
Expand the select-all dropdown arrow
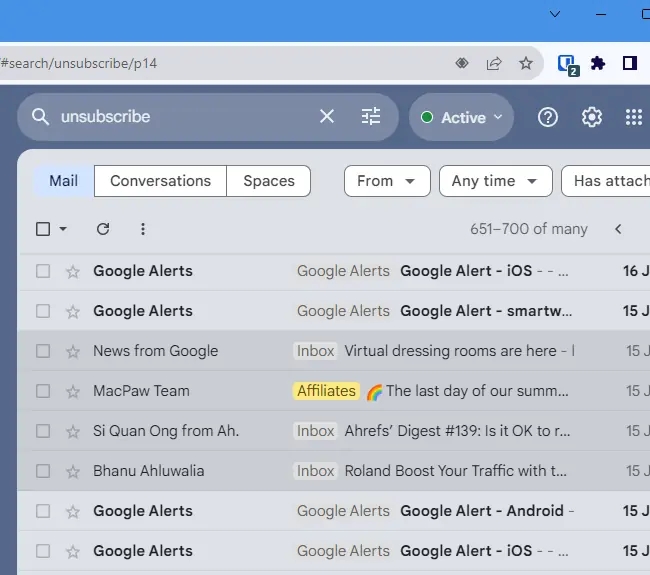click(x=63, y=229)
